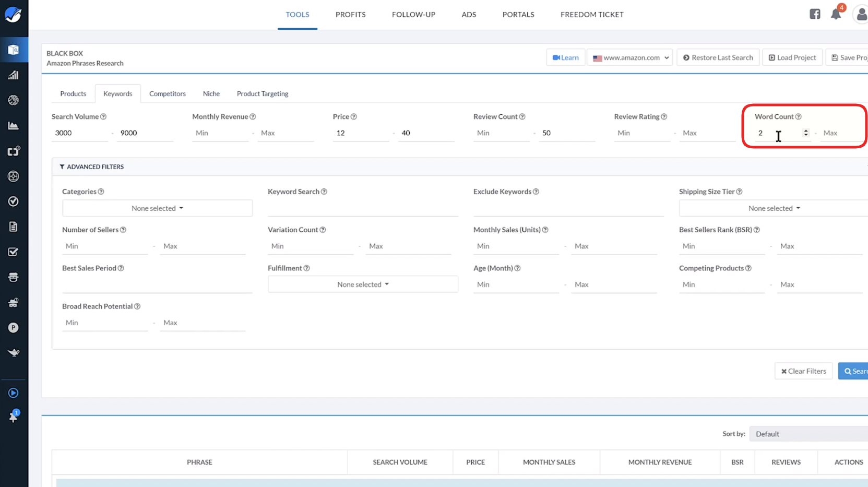Open the circled P icon in sidebar
This screenshot has height=487, width=868.
14,328
